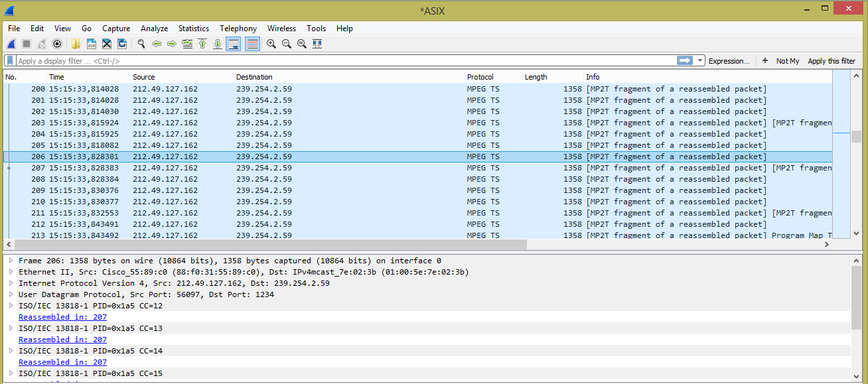Open the Statistics menu
868x384 pixels.
pyautogui.click(x=193, y=29)
